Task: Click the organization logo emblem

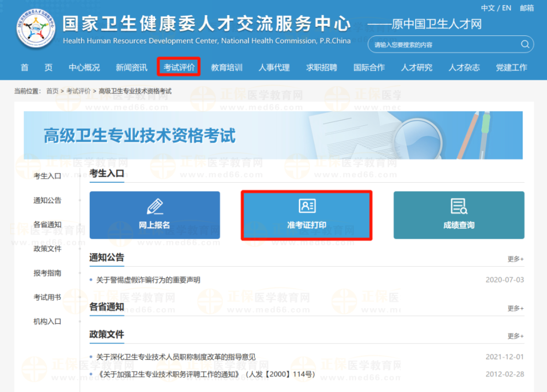Action: 35,29
